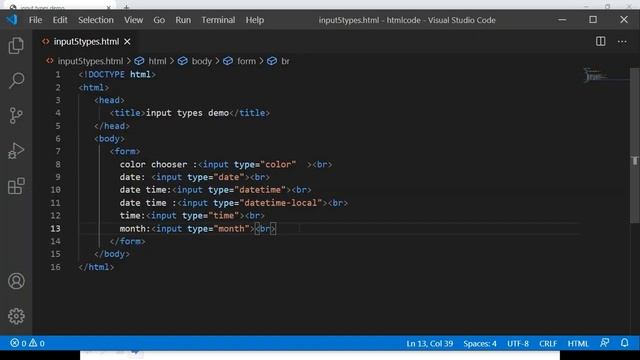Select the input5types.html editor tab
Viewport: 640px width, 360px height.
pyautogui.click(x=86, y=42)
